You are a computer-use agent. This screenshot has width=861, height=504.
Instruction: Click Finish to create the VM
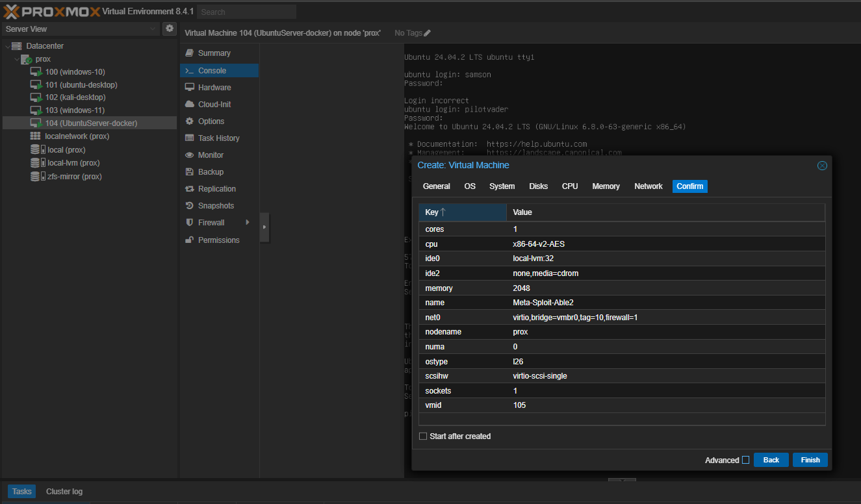[x=810, y=460]
